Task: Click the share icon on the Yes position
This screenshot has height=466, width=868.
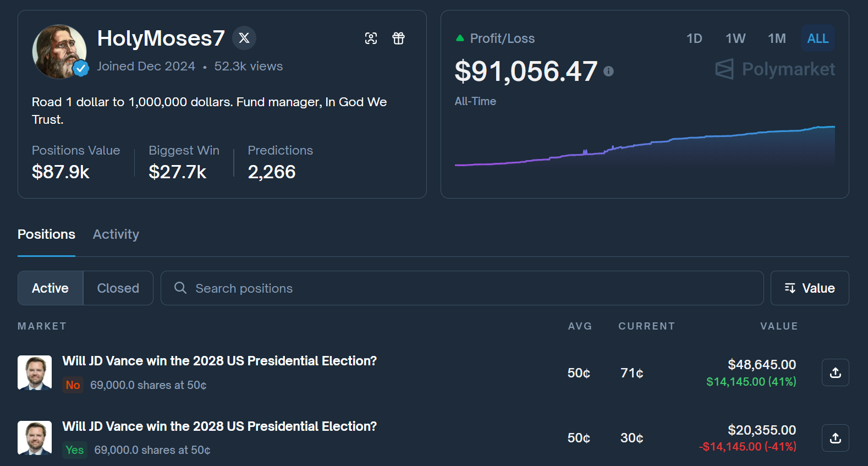Action: point(835,438)
